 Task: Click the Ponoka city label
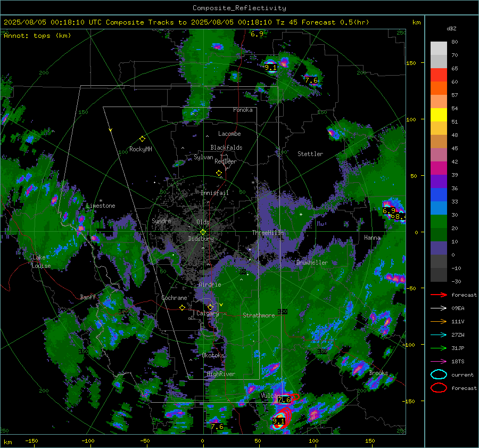pyautogui.click(x=243, y=110)
